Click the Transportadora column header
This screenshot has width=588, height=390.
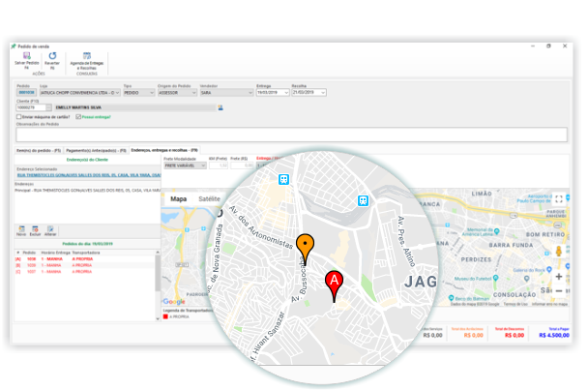[x=86, y=253]
